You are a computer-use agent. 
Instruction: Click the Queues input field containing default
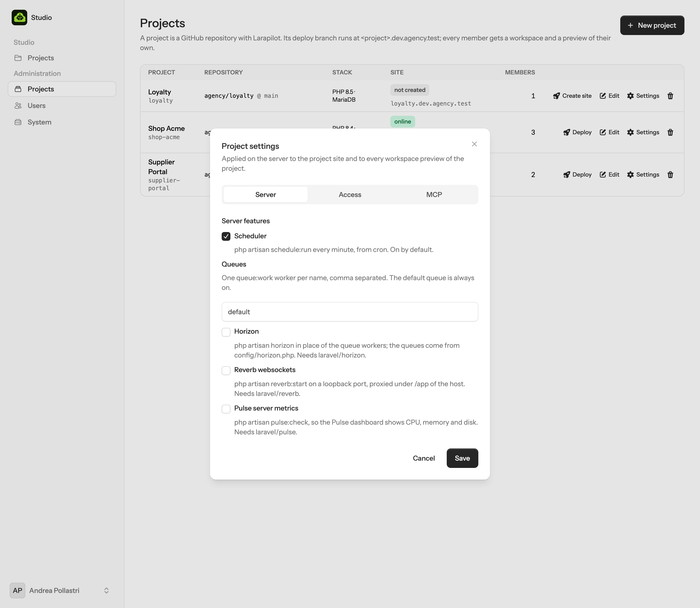[350, 312]
